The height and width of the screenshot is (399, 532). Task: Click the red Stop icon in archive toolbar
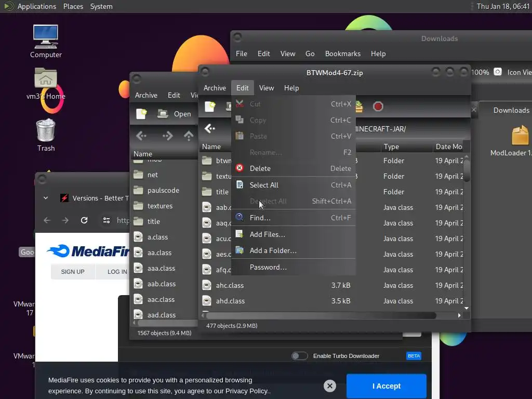tap(378, 107)
